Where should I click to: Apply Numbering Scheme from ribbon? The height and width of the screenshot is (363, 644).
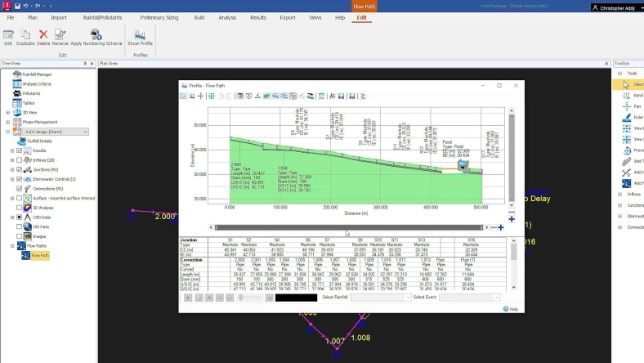pos(96,37)
